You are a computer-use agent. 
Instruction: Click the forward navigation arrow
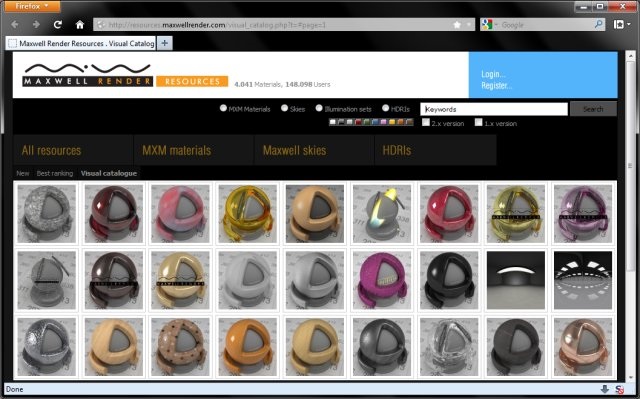click(36, 24)
